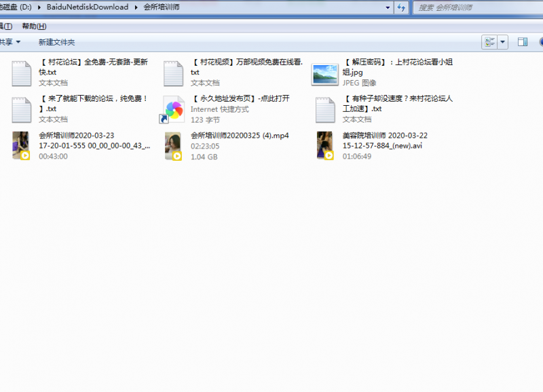This screenshot has width=543, height=392.
Task: Toggle the preview pane icon
Action: coord(523,42)
